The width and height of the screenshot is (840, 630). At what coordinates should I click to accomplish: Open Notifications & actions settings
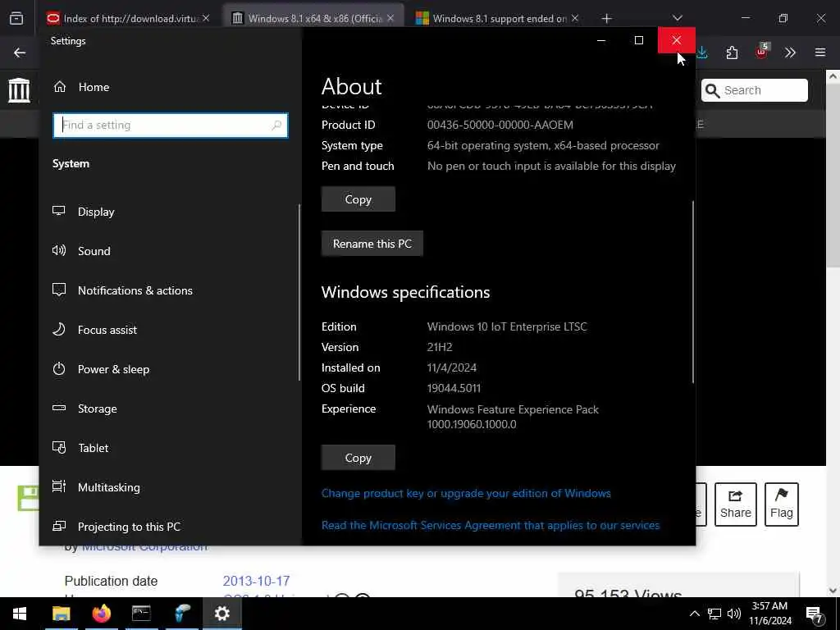tap(122, 290)
